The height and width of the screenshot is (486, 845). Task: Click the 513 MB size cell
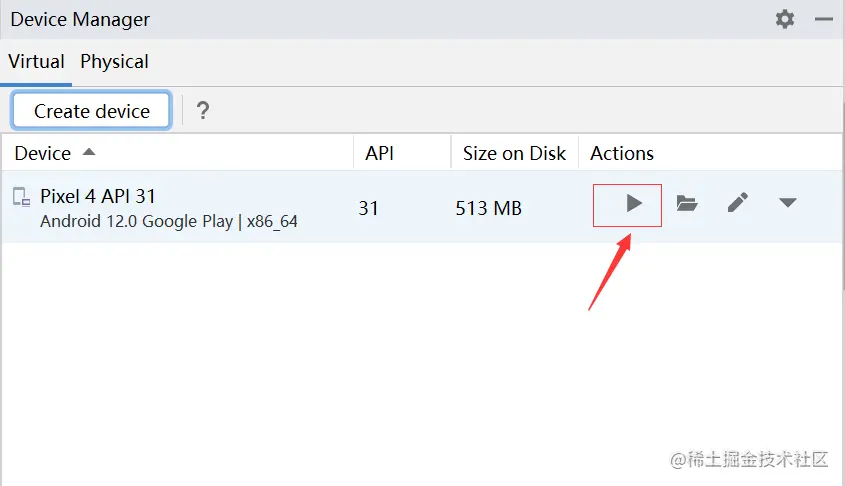488,208
